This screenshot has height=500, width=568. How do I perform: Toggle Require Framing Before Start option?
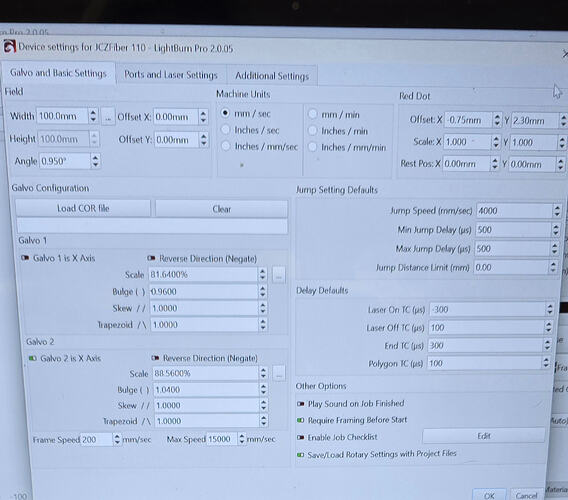(301, 420)
